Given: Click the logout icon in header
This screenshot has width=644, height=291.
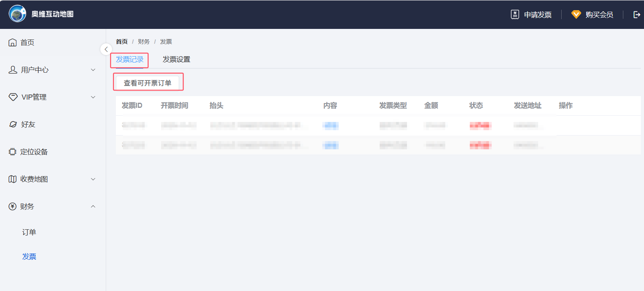Looking at the screenshot, I should pos(637,14).
